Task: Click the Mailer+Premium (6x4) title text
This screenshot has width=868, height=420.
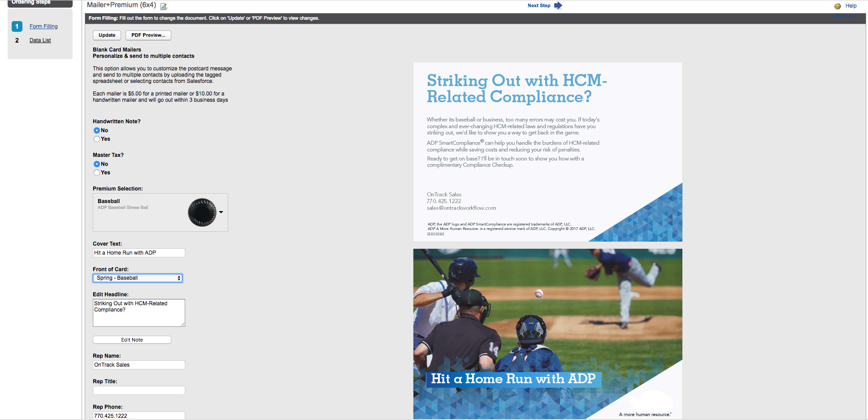Action: click(122, 5)
